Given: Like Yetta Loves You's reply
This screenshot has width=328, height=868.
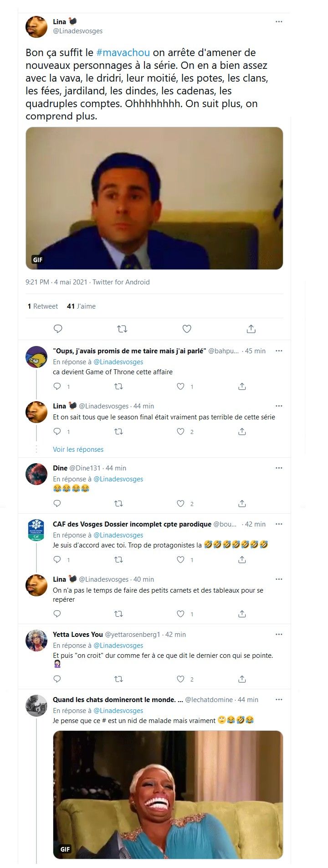Looking at the screenshot, I should tap(181, 679).
